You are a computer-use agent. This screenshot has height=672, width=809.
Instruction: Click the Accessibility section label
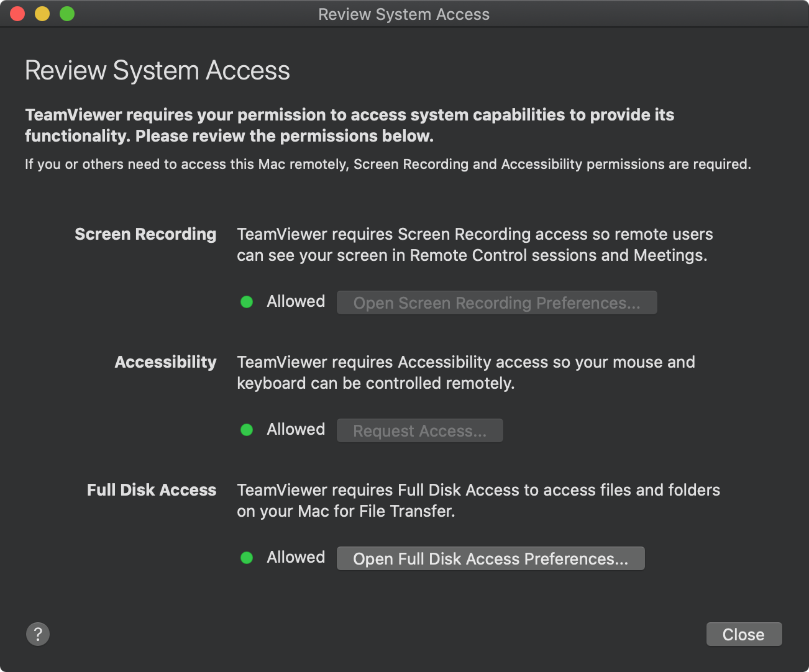pos(165,362)
